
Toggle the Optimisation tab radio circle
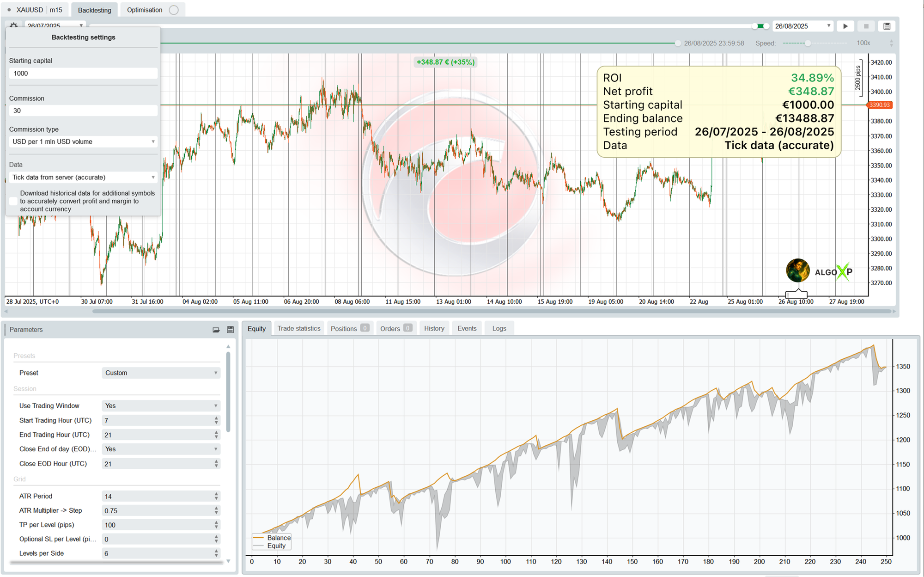(x=174, y=10)
